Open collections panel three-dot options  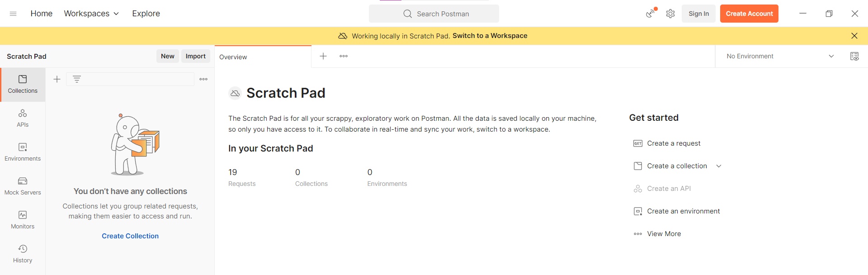(x=203, y=79)
